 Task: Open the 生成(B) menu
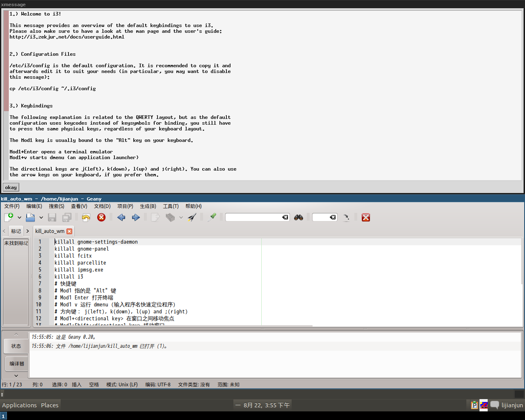[x=148, y=206]
